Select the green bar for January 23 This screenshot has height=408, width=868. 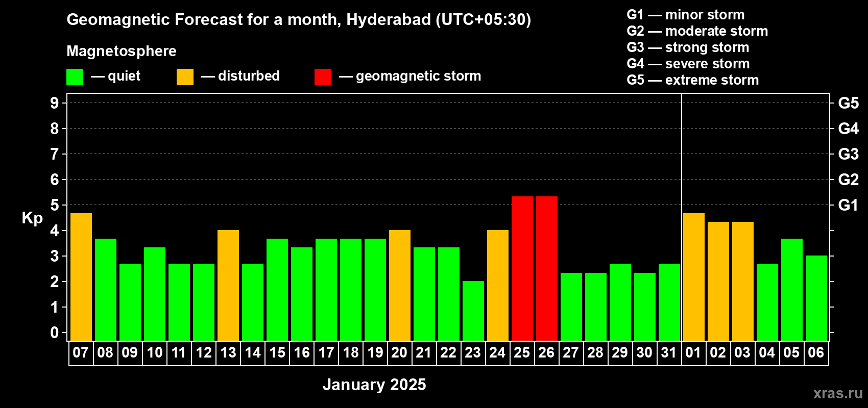point(473,311)
